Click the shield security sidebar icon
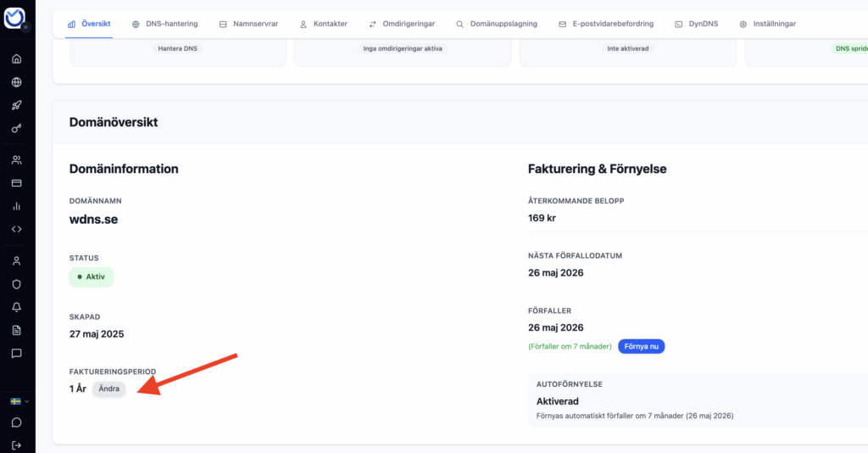Image resolution: width=868 pixels, height=453 pixels. [x=16, y=284]
